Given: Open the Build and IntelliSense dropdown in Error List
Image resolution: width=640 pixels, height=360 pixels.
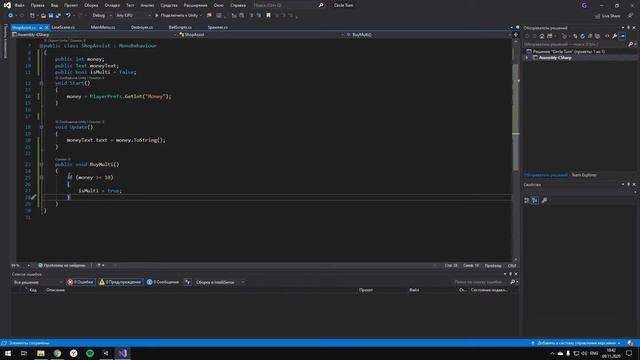Looking at the screenshot, I should coord(220,282).
